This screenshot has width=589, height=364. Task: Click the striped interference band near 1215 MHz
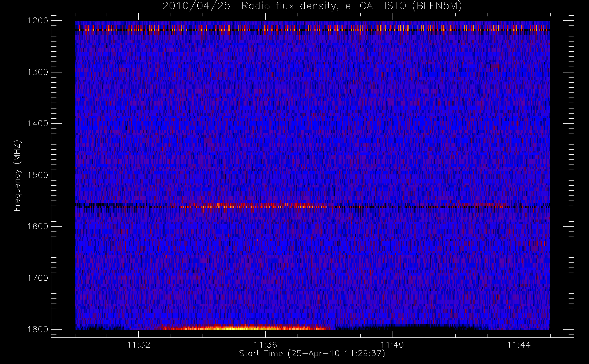point(312,28)
